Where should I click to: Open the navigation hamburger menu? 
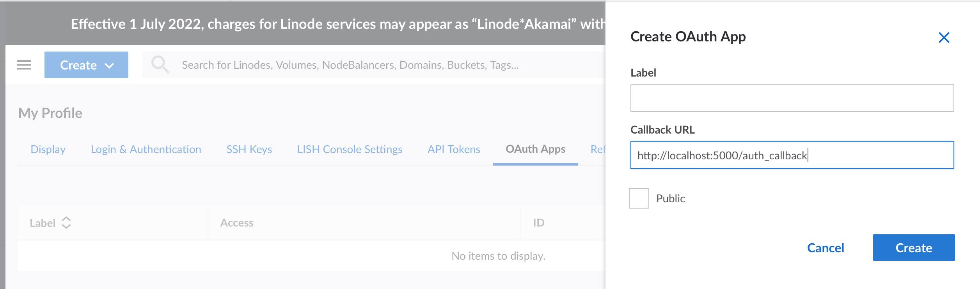coord(25,65)
